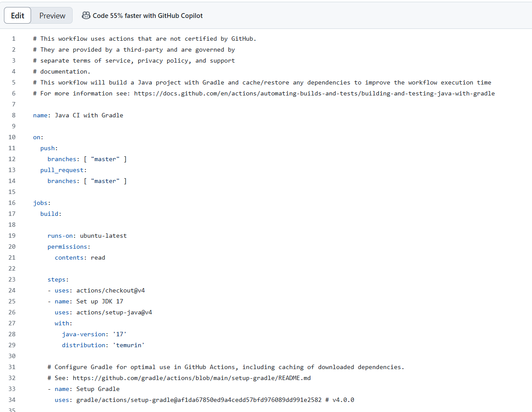Click 'uses: actions/setup-java@v4' line
Screen dimensions: 532x412
(x=104, y=312)
